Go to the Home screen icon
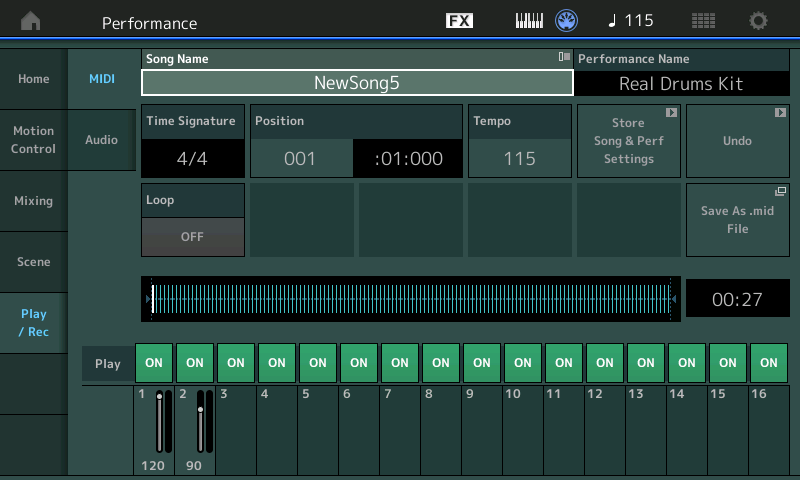This screenshot has height=480, width=800. [x=31, y=21]
